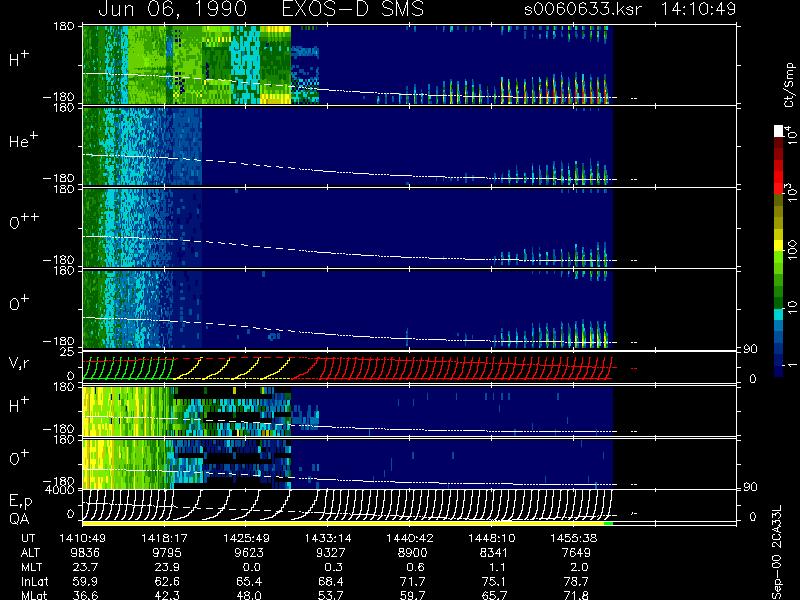The image size is (800, 600).
Task: Click the color bar label '100'
Action: [x=791, y=251]
